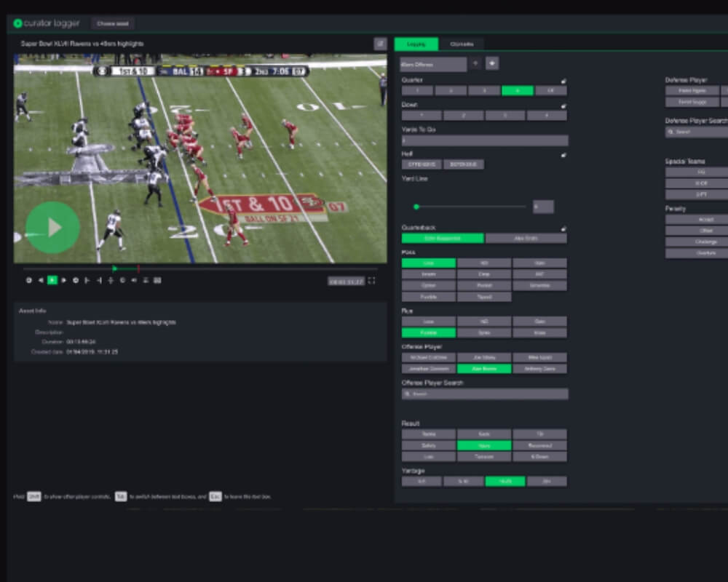
Task: Toggle highlighted Alex Boone offense player
Action: (x=484, y=369)
